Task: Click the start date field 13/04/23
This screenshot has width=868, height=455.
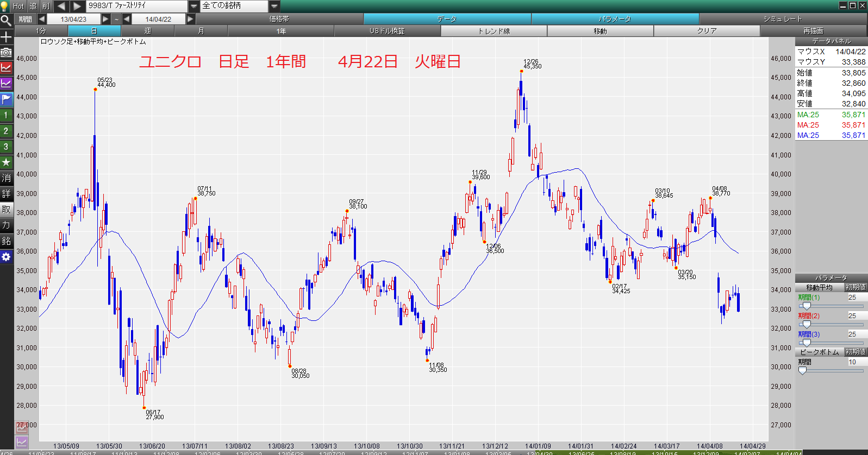Action: tap(74, 19)
